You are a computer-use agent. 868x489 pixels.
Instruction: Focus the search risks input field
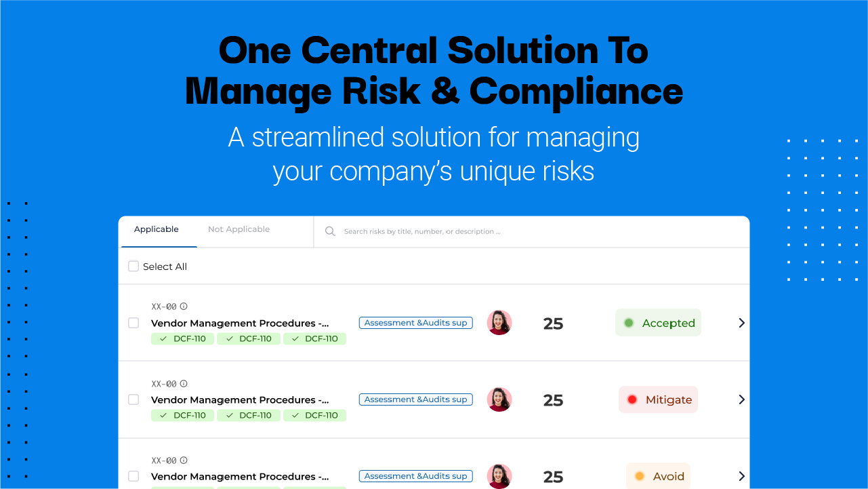tap(535, 231)
